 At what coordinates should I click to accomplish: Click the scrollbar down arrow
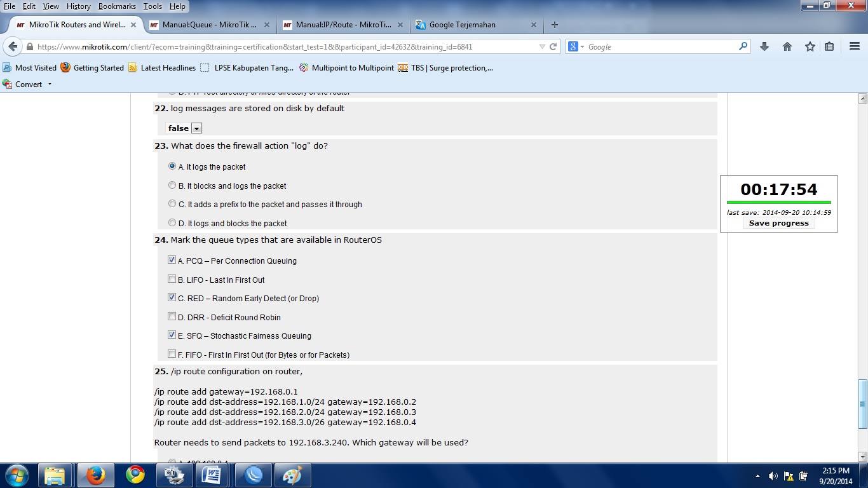coord(862,457)
